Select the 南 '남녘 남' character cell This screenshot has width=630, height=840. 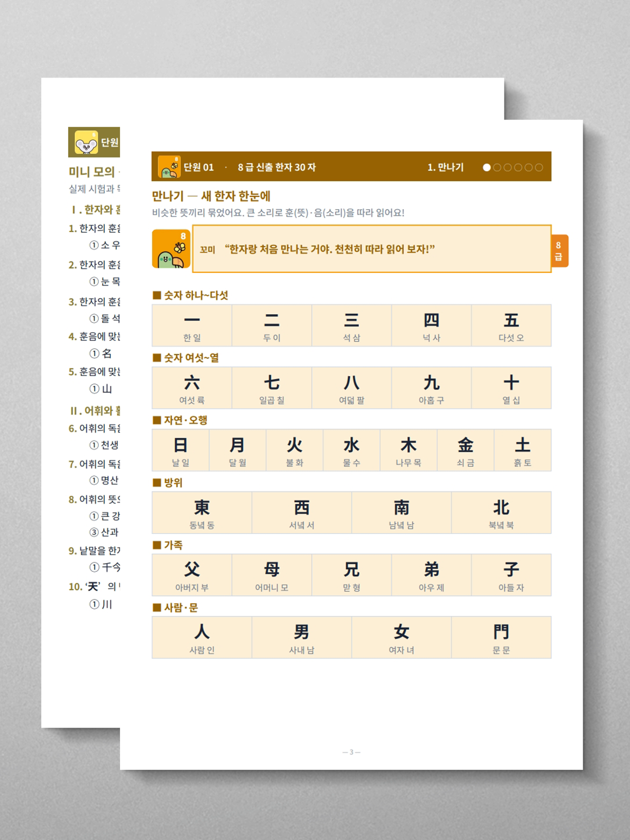click(402, 513)
